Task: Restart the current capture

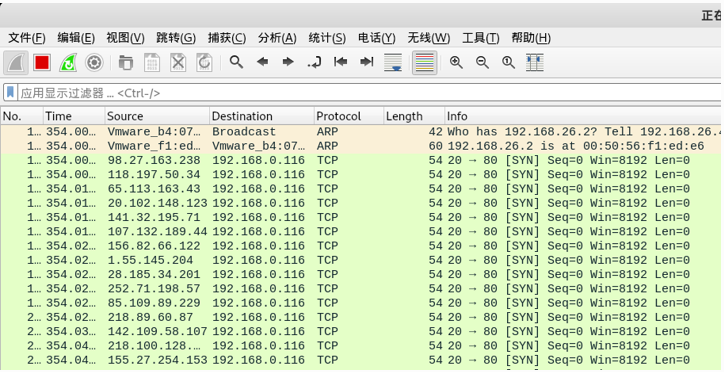Action: pos(68,63)
